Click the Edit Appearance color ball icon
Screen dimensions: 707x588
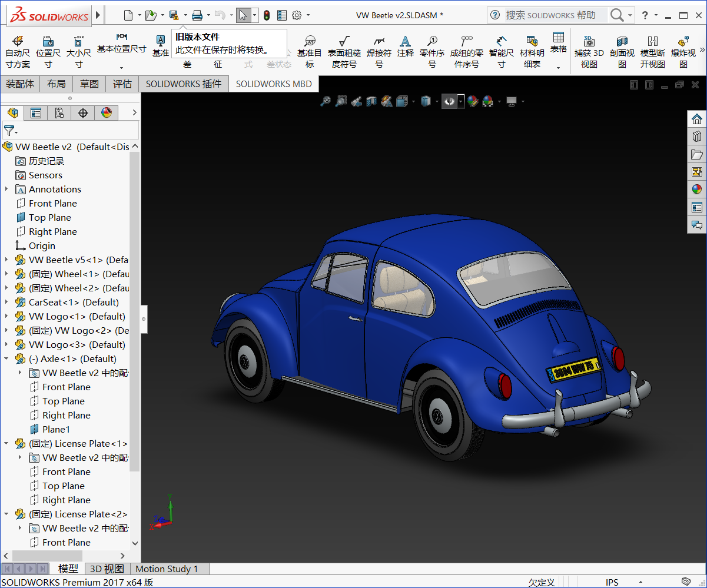[472, 101]
